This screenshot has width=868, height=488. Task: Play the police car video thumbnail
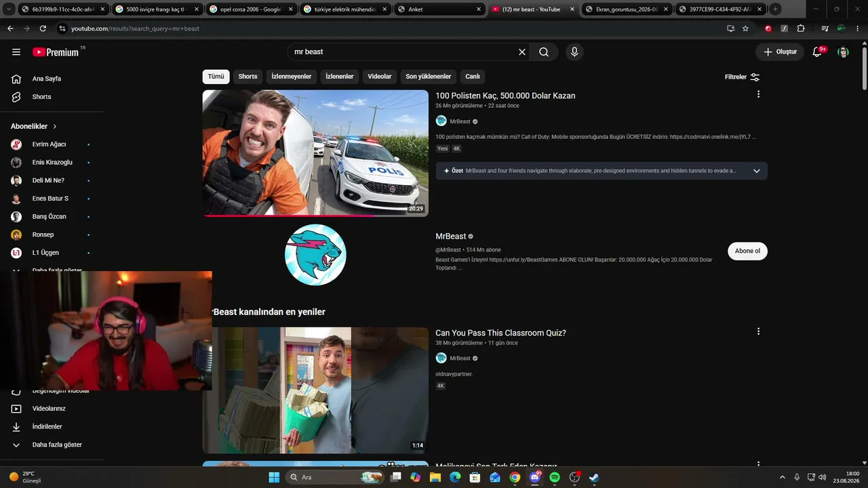[315, 153]
